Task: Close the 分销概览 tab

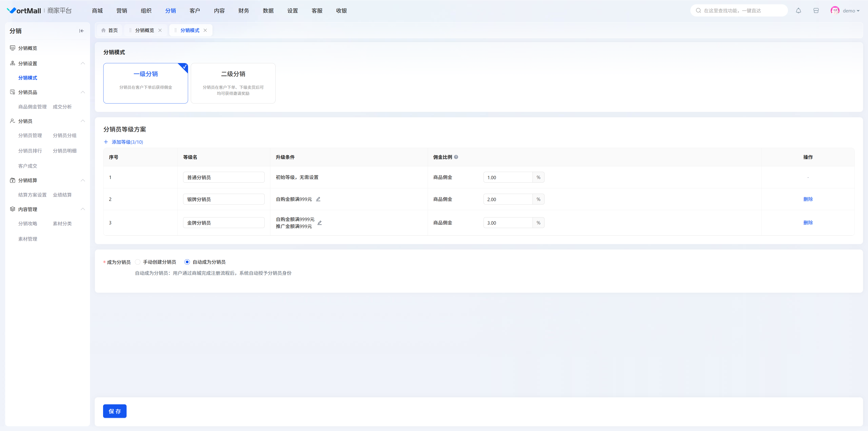Action: tap(160, 30)
